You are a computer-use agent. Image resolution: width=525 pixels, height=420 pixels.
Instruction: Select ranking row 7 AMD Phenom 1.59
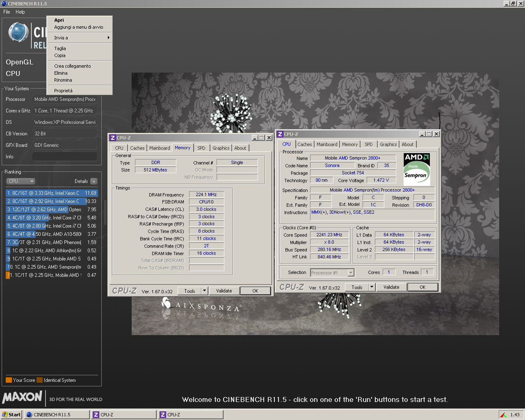(x=52, y=242)
